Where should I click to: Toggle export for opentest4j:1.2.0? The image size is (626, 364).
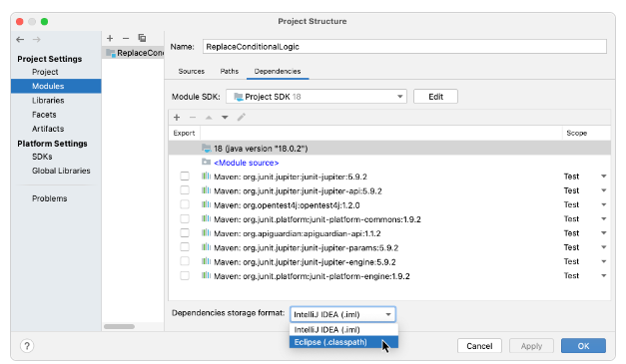coord(185,204)
